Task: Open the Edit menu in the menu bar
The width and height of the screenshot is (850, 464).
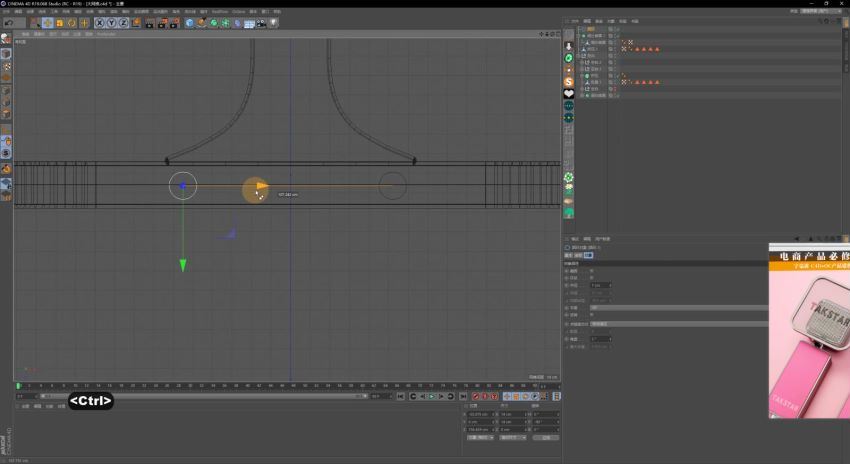Action: click(x=18, y=11)
